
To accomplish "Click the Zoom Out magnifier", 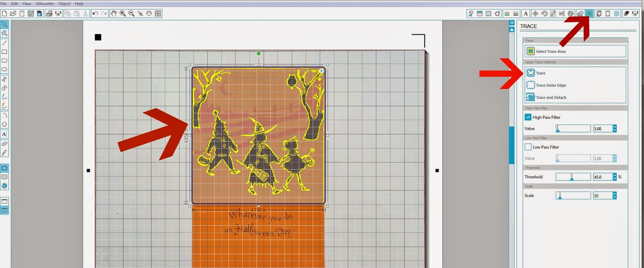I will coord(132,13).
